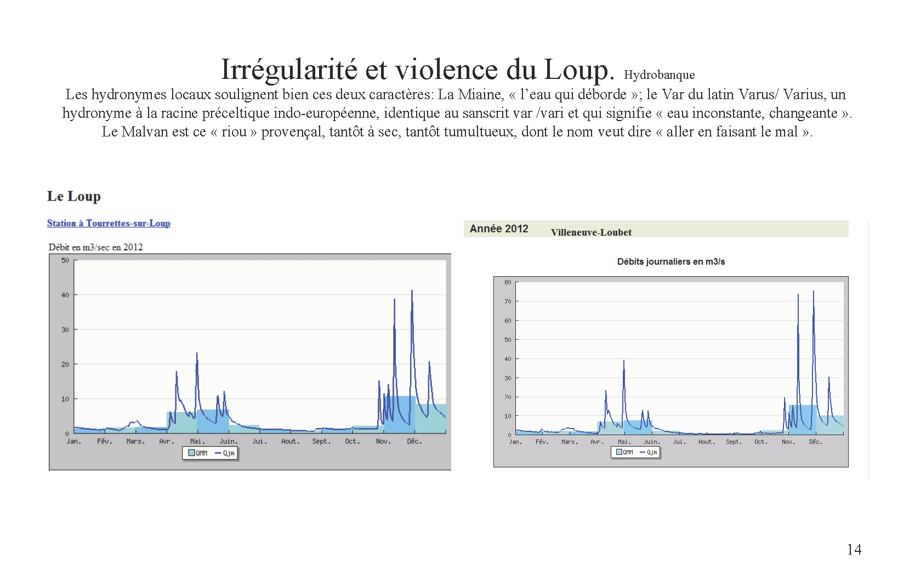The width and height of the screenshot is (915, 588).
Task: Click the paragraph line starting 'Le Malvan est ce'
Action: [x=457, y=132]
